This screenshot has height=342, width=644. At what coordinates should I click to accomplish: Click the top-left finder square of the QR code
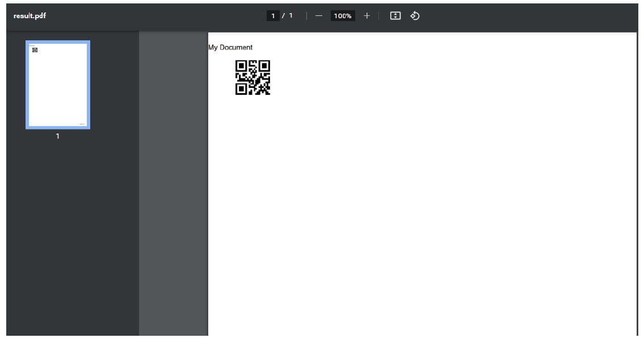241,66
